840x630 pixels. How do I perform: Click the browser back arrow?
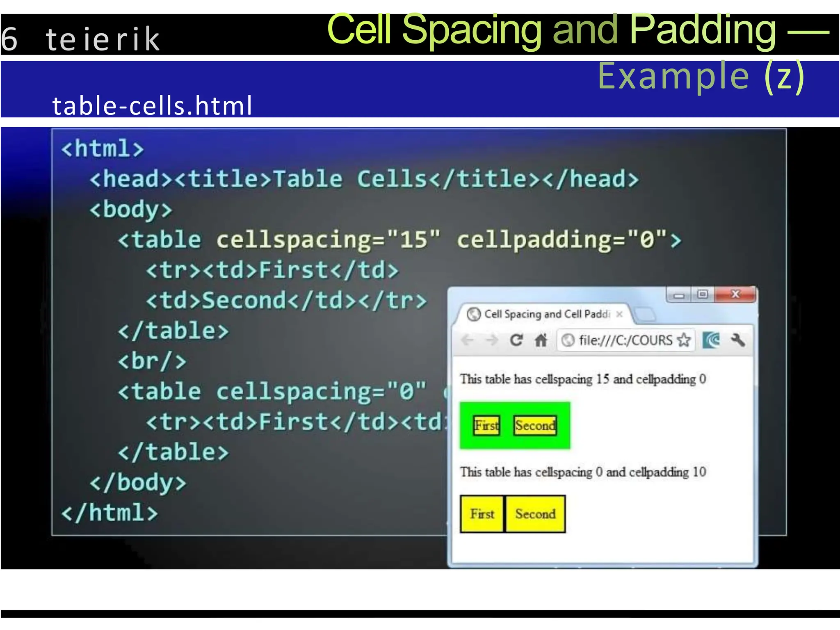pos(467,340)
